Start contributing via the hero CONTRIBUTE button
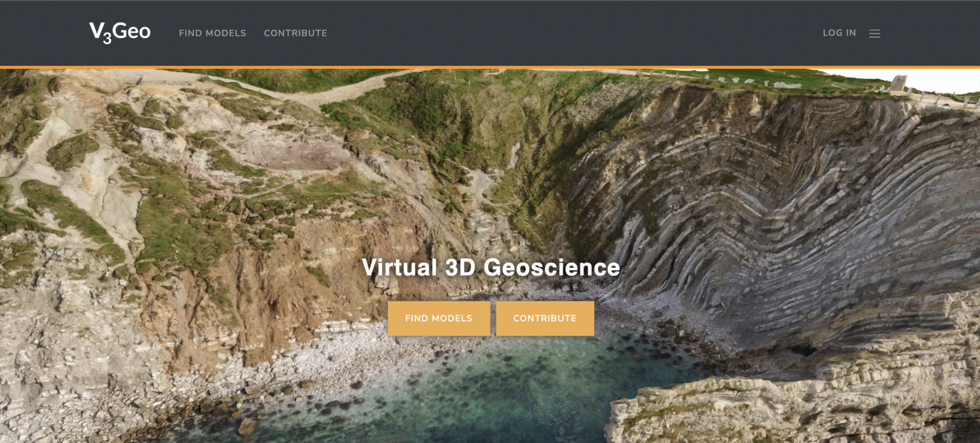980x443 pixels. [546, 317]
